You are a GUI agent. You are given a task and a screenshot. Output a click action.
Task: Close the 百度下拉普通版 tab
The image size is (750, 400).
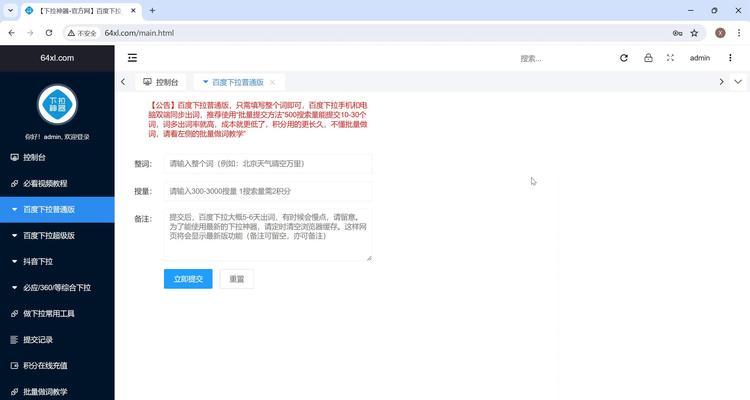(272, 82)
